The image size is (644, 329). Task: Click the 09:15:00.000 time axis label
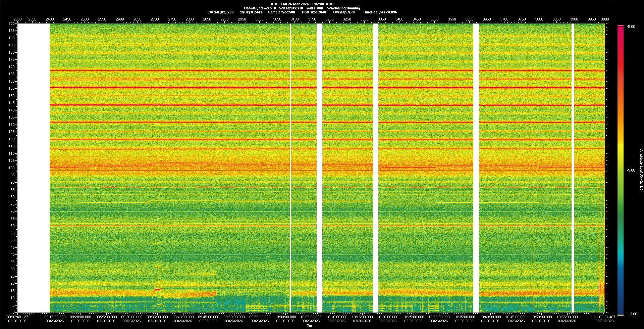[x=55, y=317]
